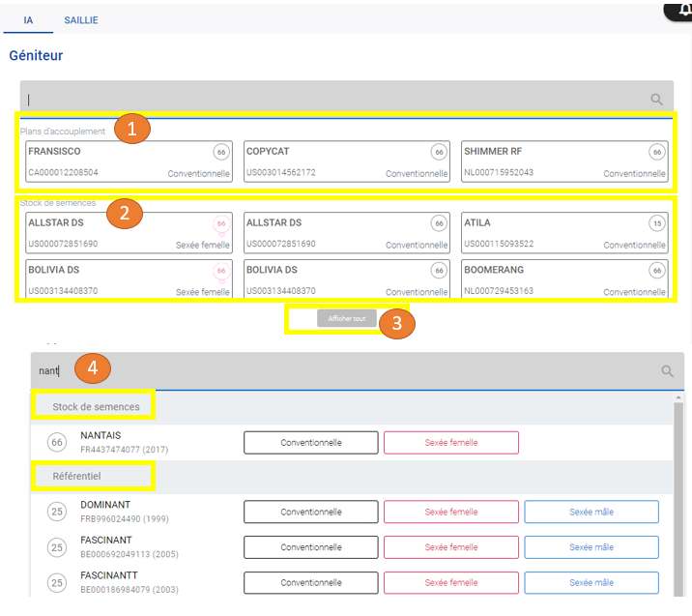Choose ALLSTAR DS Conventionnelle card

[x=347, y=233]
